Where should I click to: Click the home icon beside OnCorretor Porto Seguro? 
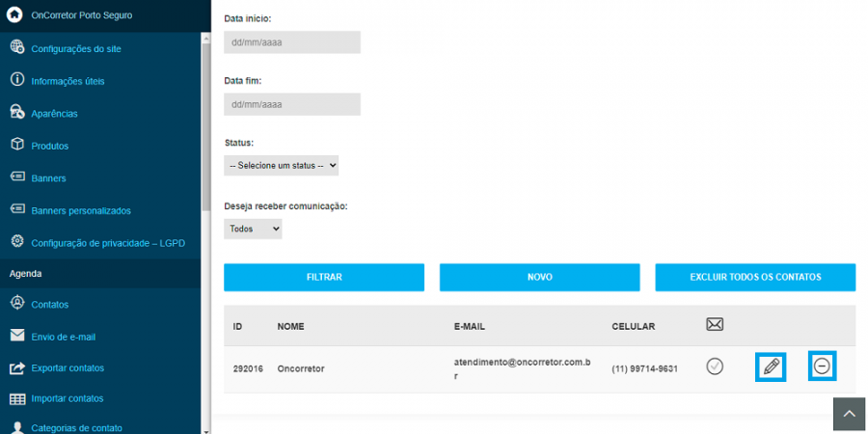pos(14,15)
